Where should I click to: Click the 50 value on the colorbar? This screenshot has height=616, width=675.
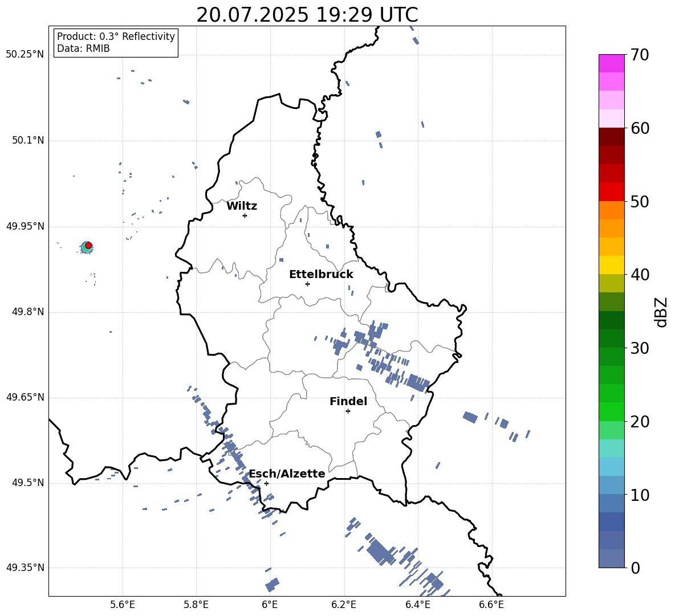click(640, 202)
